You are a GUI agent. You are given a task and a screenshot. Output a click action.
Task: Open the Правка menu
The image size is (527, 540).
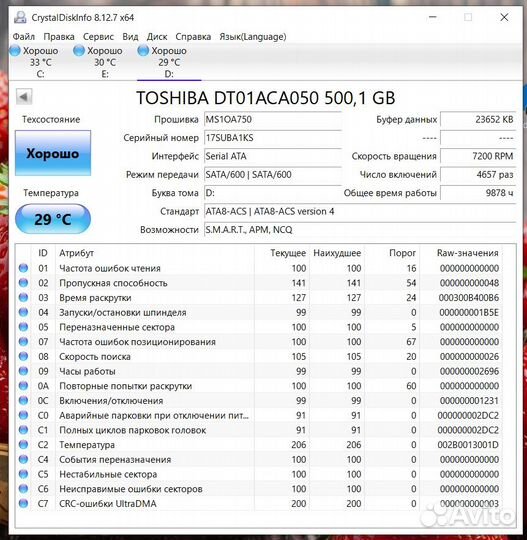pyautogui.click(x=59, y=37)
